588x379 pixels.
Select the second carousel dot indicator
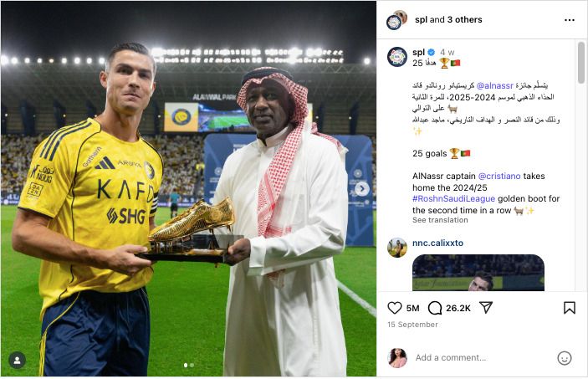pos(192,365)
